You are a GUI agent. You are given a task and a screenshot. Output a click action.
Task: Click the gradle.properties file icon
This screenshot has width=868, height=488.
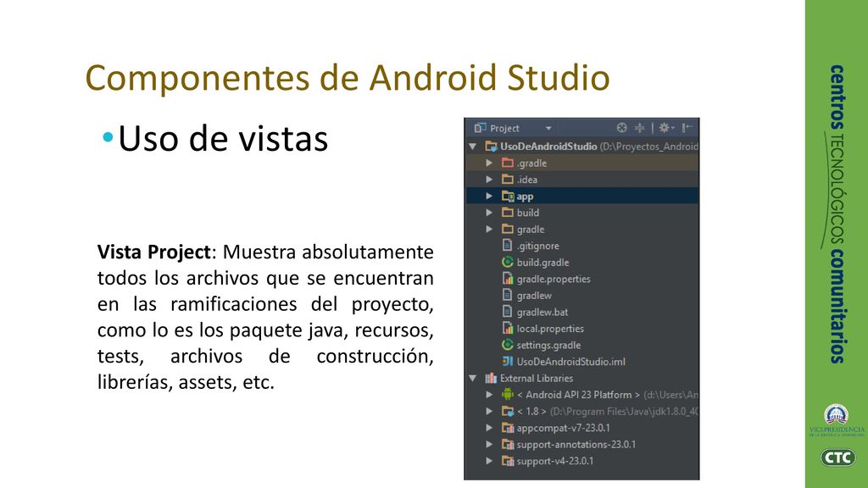pyautogui.click(x=508, y=279)
